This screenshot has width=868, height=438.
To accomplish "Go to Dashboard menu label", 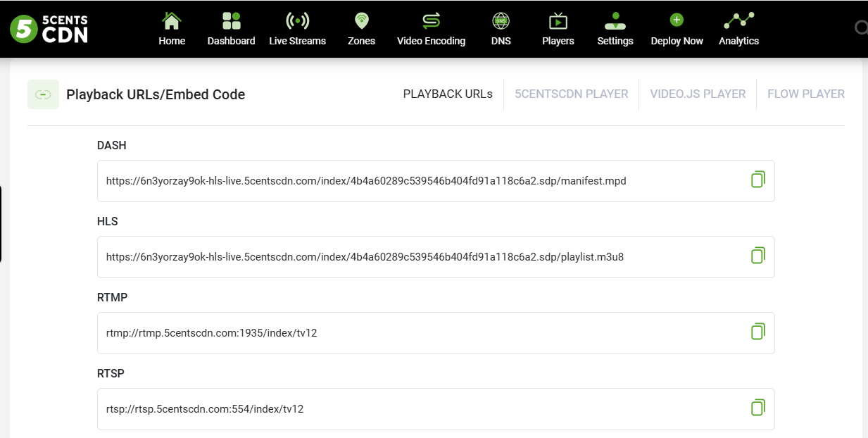I will [x=231, y=41].
